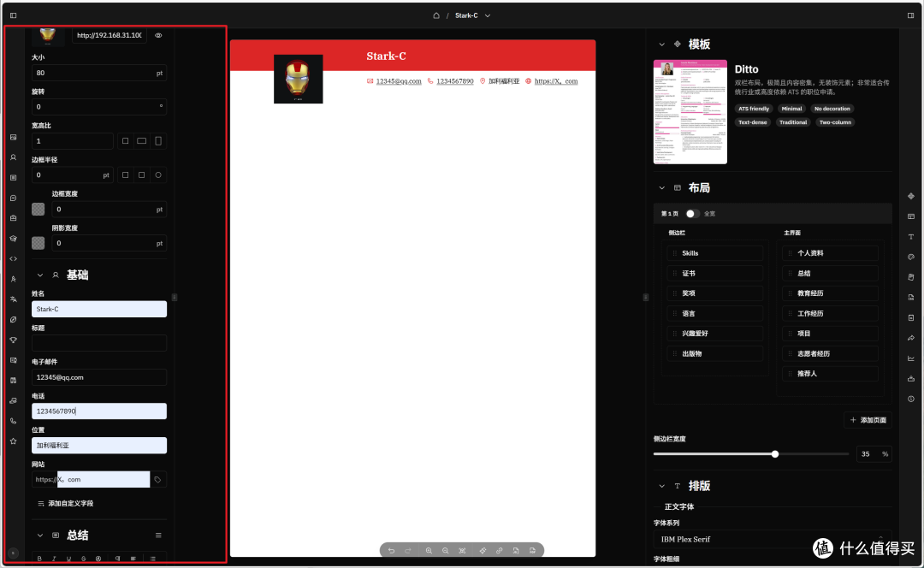Select the Skills layout item

(714, 253)
